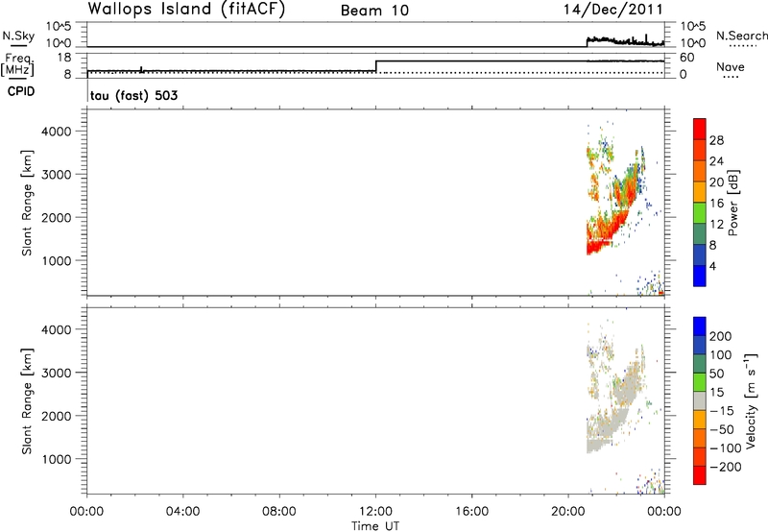Click the 1000 tick in velocity panel
This screenshot has height=532, width=768.
click(x=57, y=459)
